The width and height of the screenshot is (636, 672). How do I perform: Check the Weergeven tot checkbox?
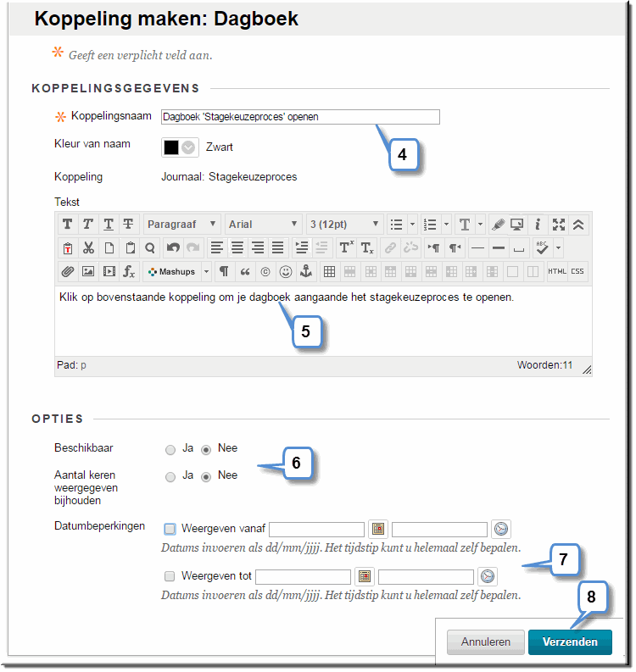170,577
